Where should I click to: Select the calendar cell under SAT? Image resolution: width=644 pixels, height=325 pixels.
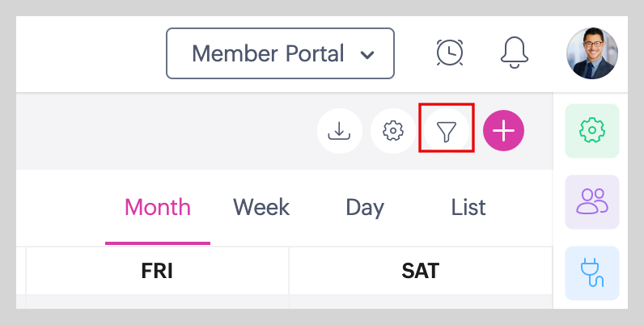(x=420, y=302)
